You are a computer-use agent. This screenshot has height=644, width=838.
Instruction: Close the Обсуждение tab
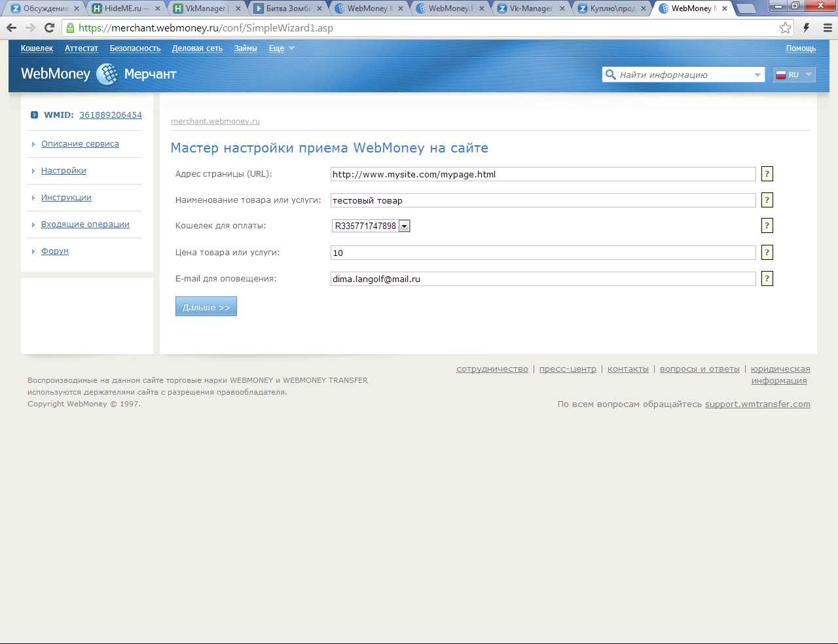[77, 9]
